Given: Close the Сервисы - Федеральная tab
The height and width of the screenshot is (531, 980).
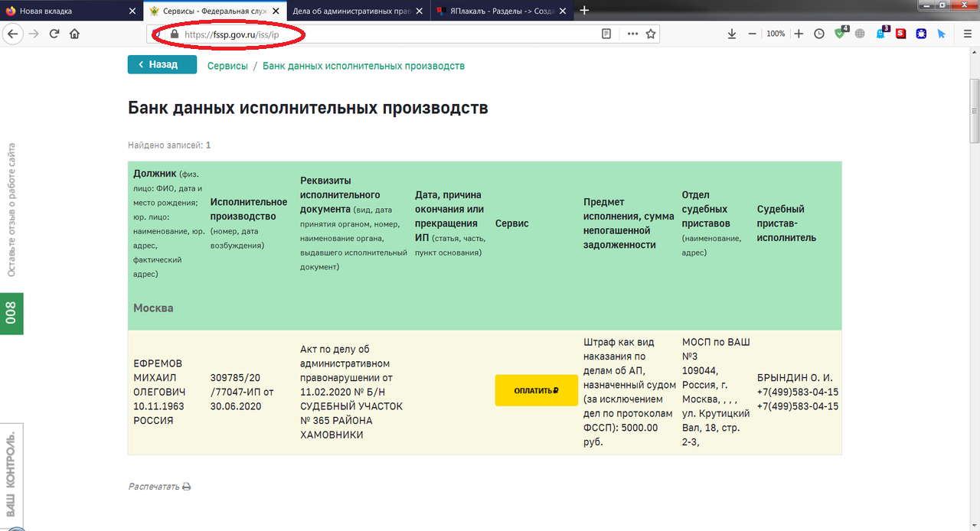Looking at the screenshot, I should point(276,11).
